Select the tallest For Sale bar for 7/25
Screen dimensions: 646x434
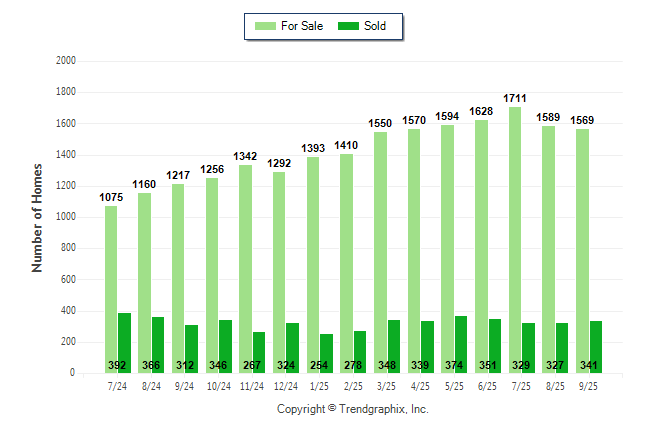(x=514, y=240)
